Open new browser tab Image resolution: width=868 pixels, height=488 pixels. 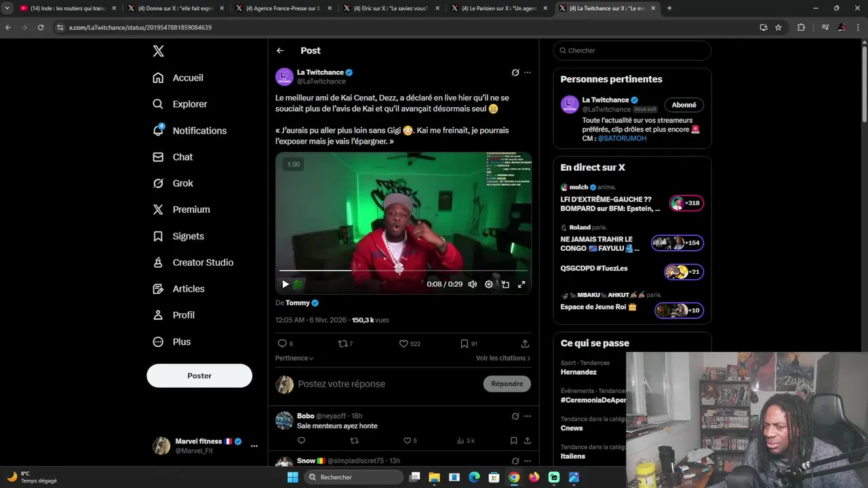click(669, 8)
